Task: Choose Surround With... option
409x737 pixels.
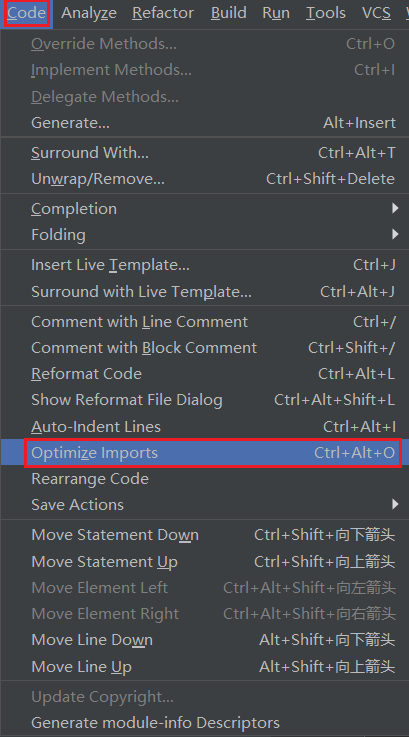Action: pyautogui.click(x=204, y=153)
